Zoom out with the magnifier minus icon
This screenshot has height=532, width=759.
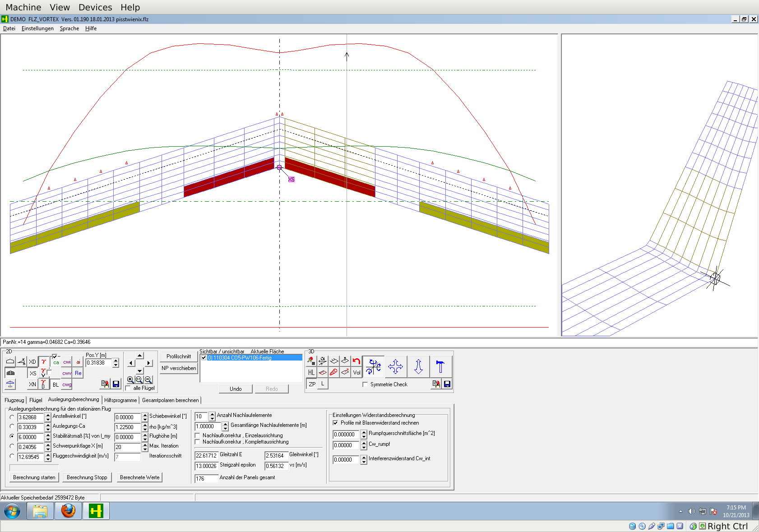pyautogui.click(x=148, y=380)
